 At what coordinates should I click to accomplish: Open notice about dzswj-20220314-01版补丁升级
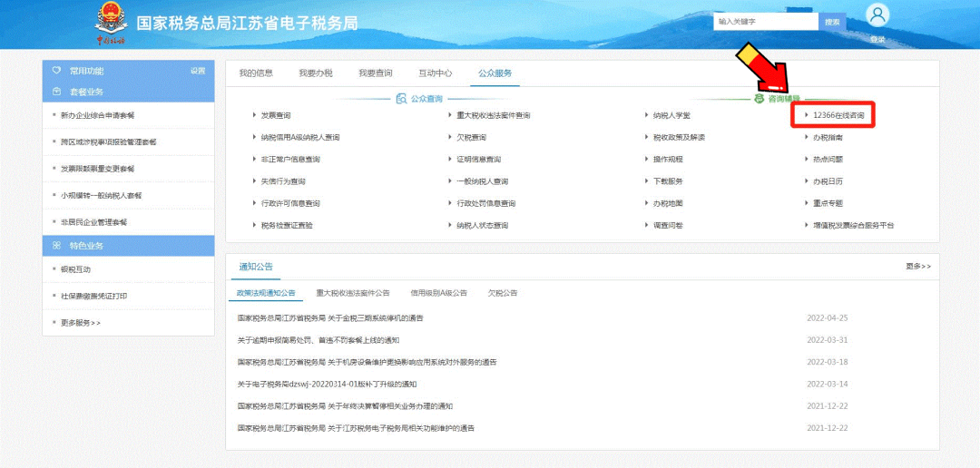coord(327,385)
